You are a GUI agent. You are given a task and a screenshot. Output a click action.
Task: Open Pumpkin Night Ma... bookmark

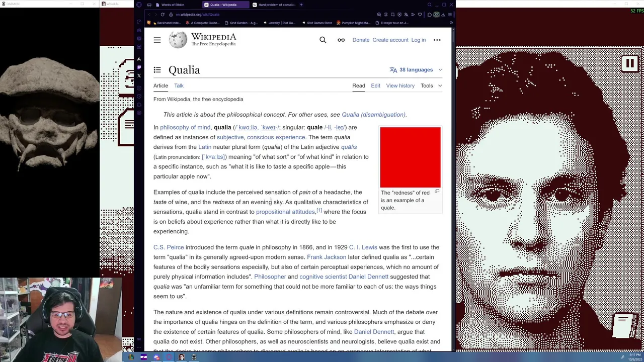click(353, 23)
